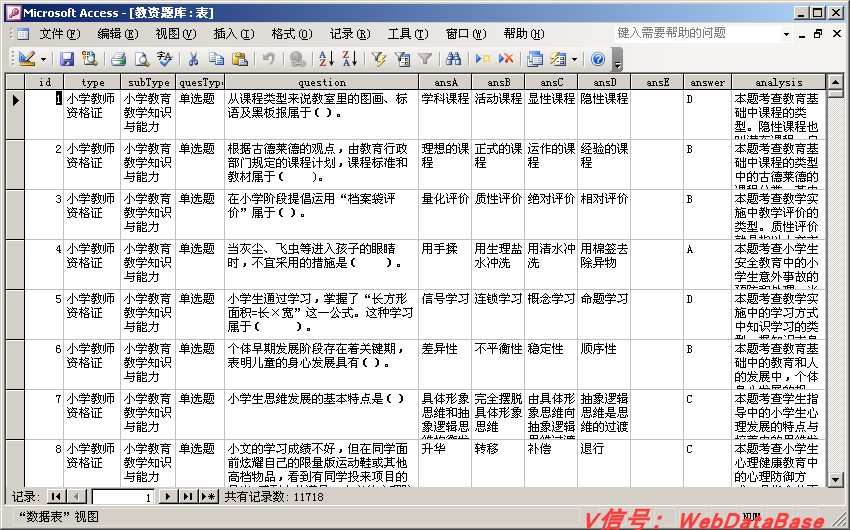Viewport: 850px width, 530px height.
Task: Apply filter funnel icon
Action: click(x=425, y=59)
